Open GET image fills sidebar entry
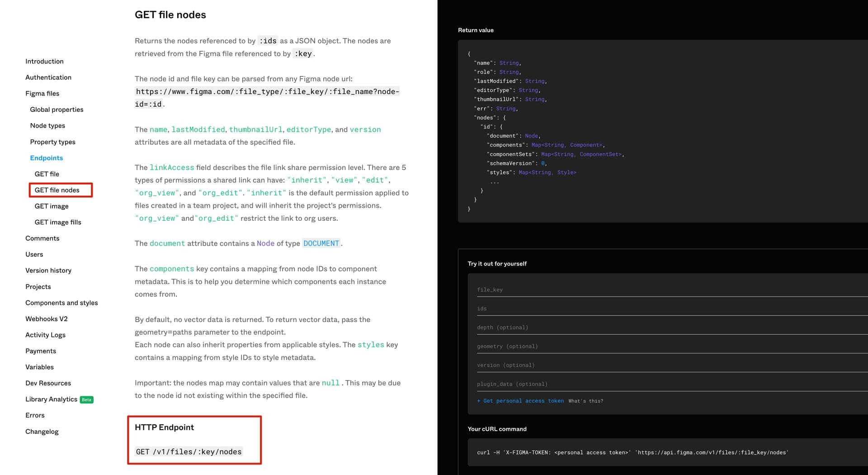Image resolution: width=868 pixels, height=475 pixels. [x=58, y=222]
